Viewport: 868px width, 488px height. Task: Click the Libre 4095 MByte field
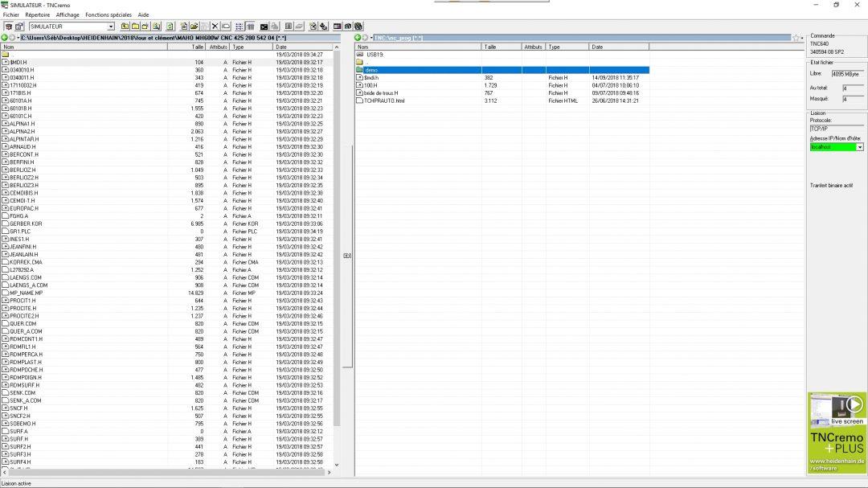[847, 74]
